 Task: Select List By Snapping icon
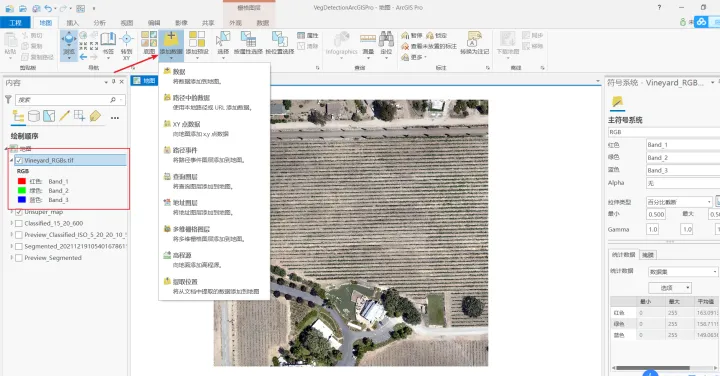[x=79, y=116]
